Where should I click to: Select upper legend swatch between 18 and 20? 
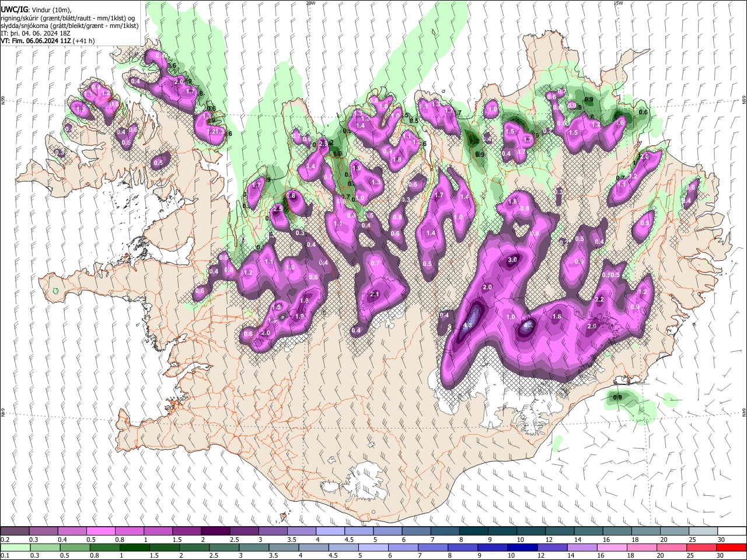click(645, 531)
